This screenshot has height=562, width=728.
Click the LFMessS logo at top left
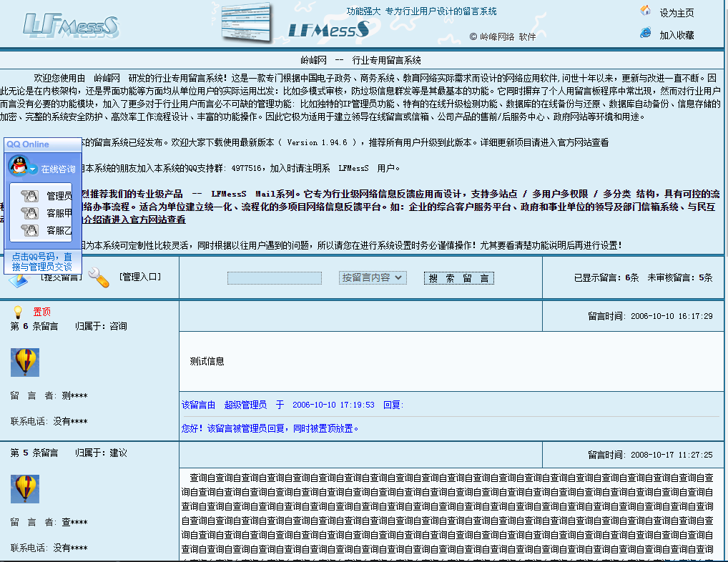point(71,25)
